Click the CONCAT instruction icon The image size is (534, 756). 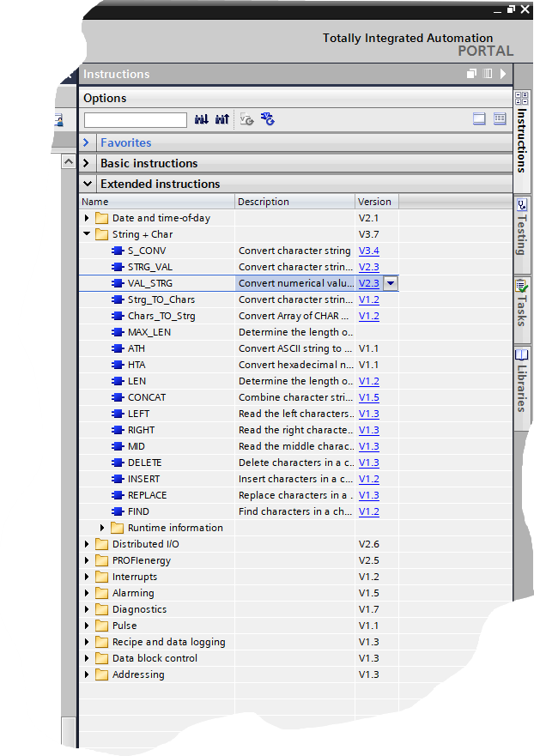(x=118, y=397)
